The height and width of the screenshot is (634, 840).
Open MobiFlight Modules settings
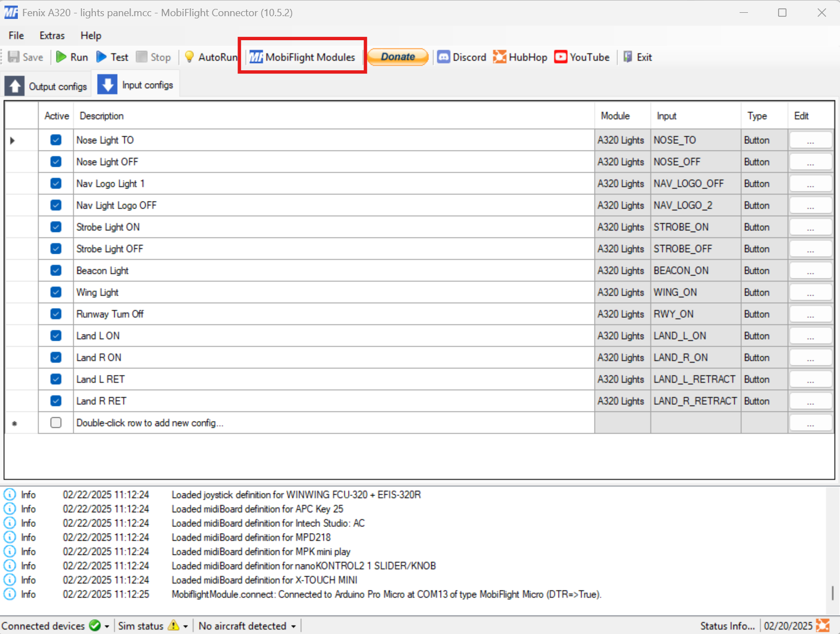point(302,57)
